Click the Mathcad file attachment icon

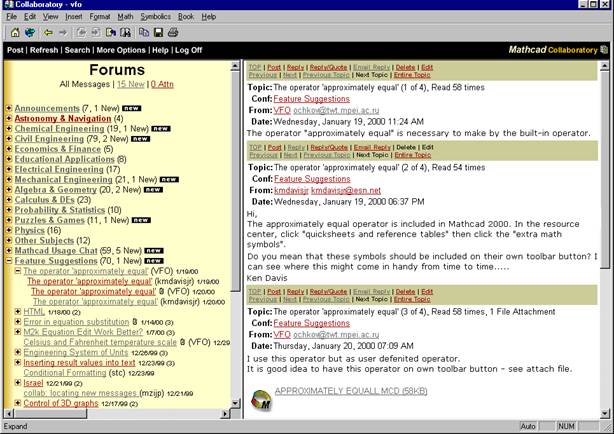261,400
